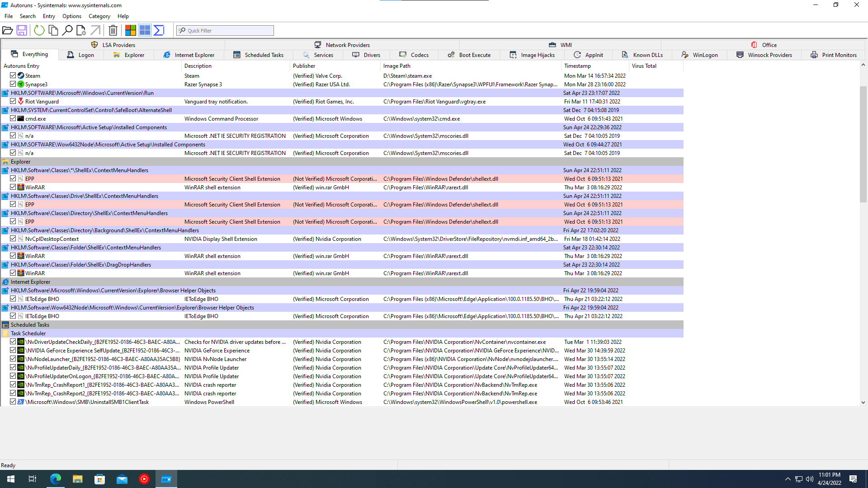Toggle the Hide Microsoft Entries colored-squares icon
The height and width of the screenshot is (488, 868).
click(131, 30)
